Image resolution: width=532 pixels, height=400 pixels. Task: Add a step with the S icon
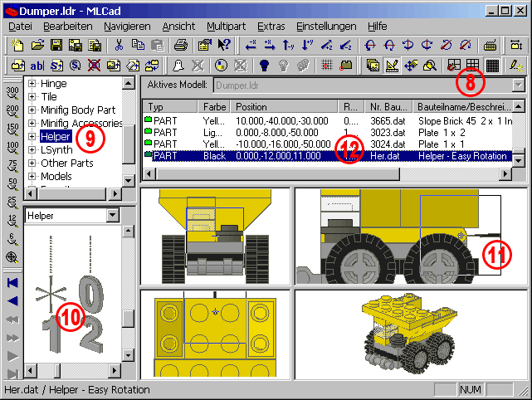[x=56, y=65]
